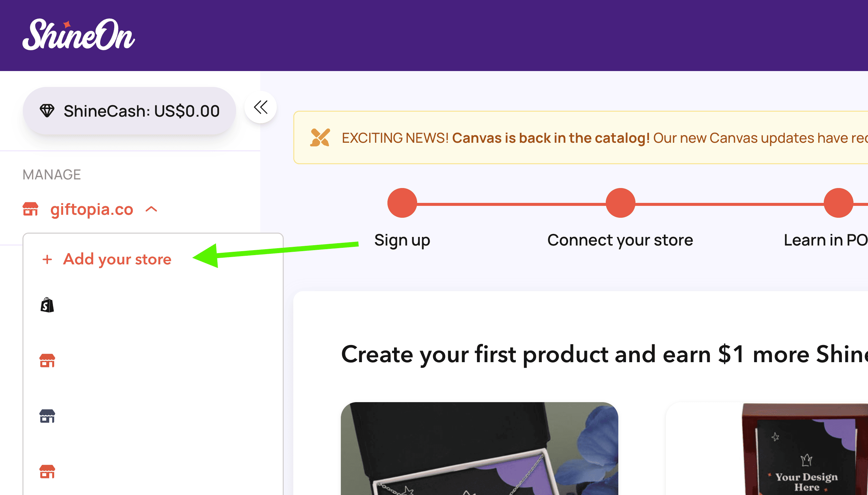Click the plus icon beside Add your store
The image size is (868, 495).
pos(47,259)
